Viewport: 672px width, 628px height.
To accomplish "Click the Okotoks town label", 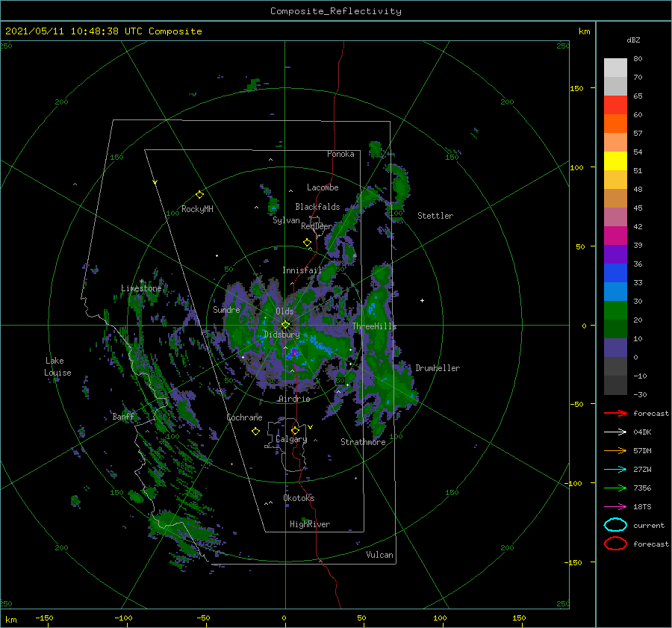I will pos(299,498).
